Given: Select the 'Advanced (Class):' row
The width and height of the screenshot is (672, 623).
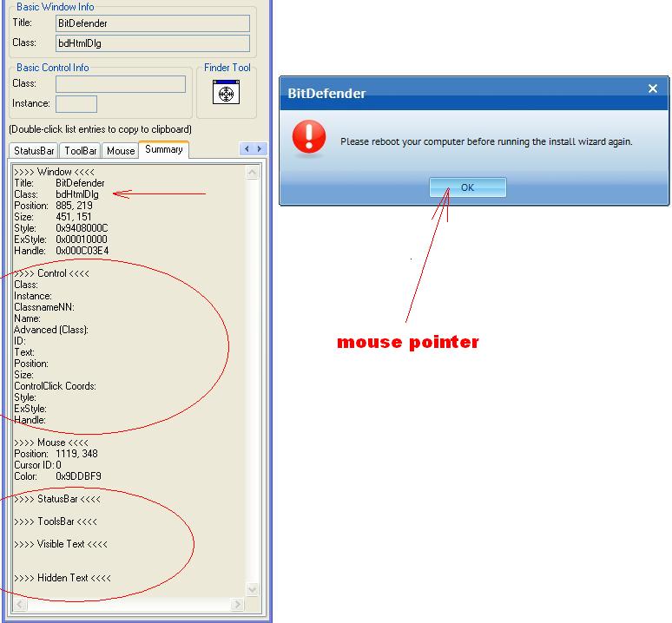Looking at the screenshot, I should click(x=51, y=330).
